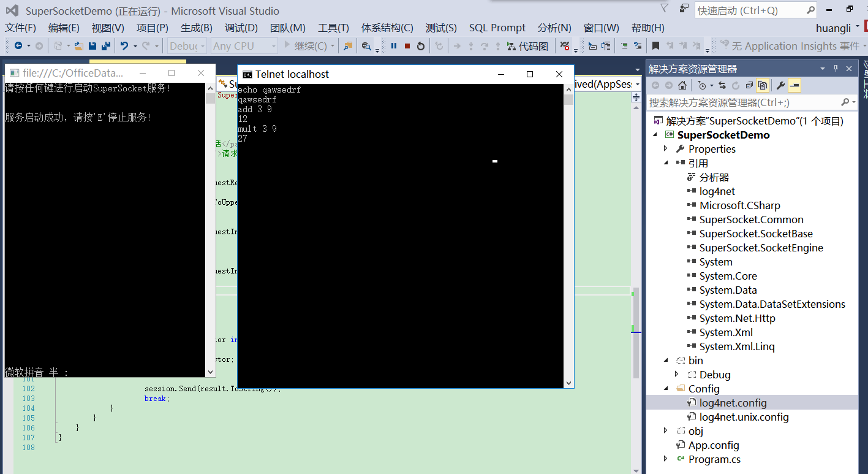Screen dimensions: 868x474
Task: Open the 调试(D) debug menu
Action: tap(241, 28)
